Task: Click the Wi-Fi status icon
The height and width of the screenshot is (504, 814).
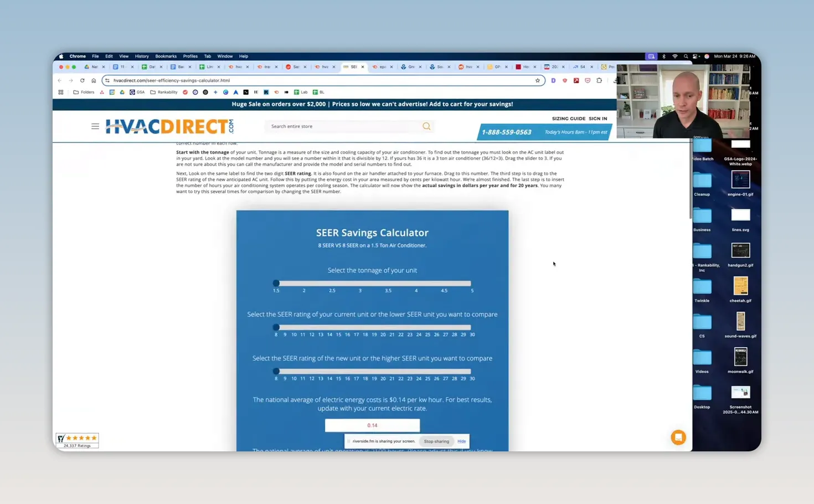Action: [674, 56]
